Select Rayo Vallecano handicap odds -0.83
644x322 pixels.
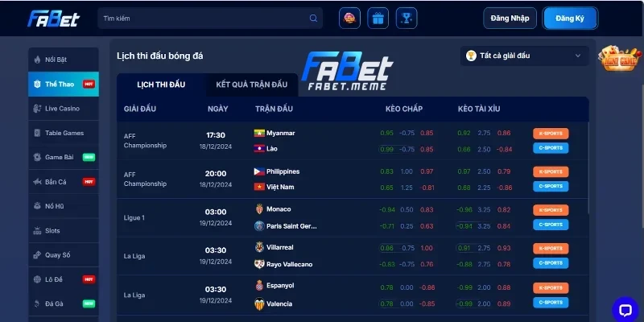pos(387,265)
